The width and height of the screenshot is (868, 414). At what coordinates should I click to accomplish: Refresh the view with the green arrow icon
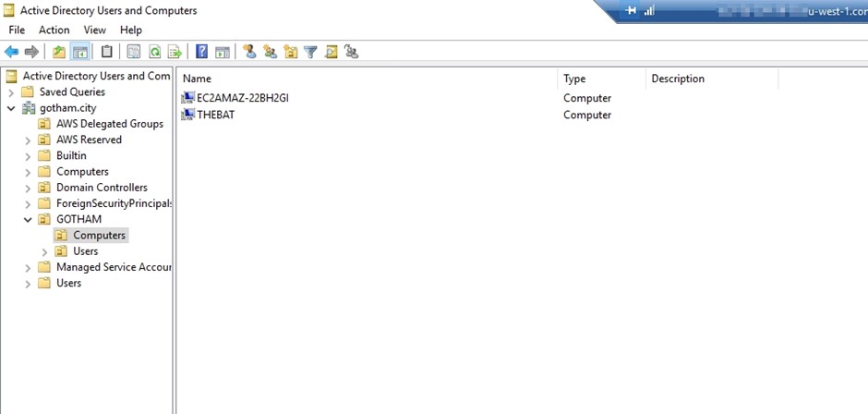pos(155,52)
